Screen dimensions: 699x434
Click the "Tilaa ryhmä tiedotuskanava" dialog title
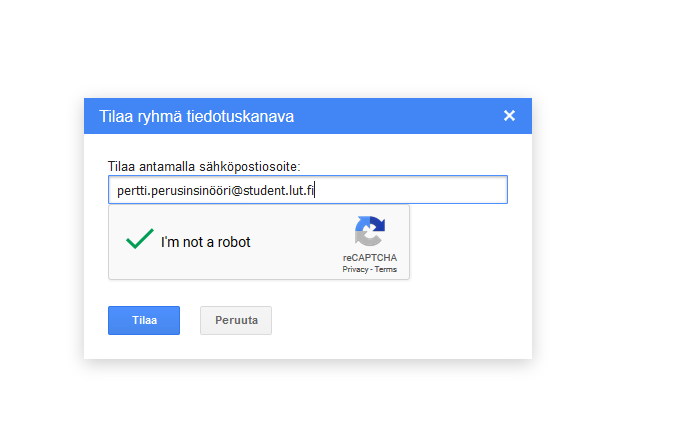[x=197, y=116]
